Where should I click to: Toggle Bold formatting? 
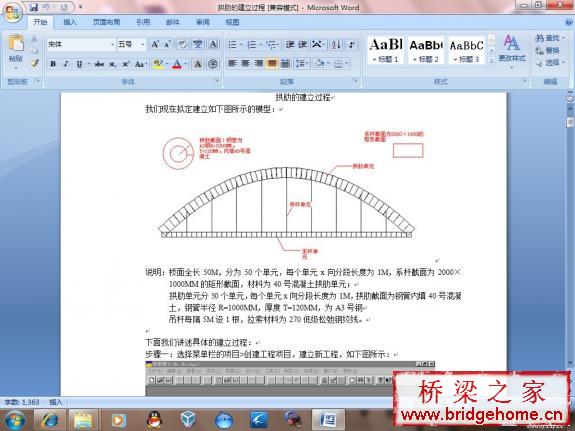point(53,64)
